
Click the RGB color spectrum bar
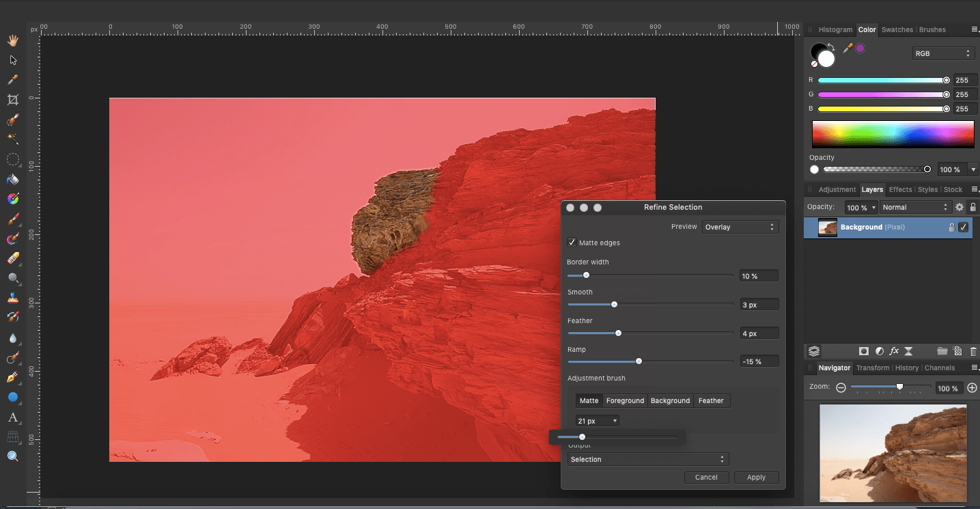click(x=892, y=134)
